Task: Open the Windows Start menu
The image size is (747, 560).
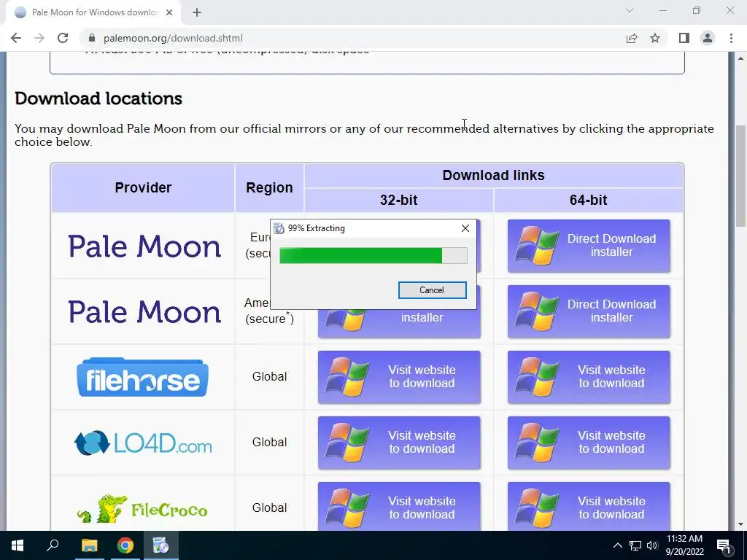Action: click(x=18, y=545)
